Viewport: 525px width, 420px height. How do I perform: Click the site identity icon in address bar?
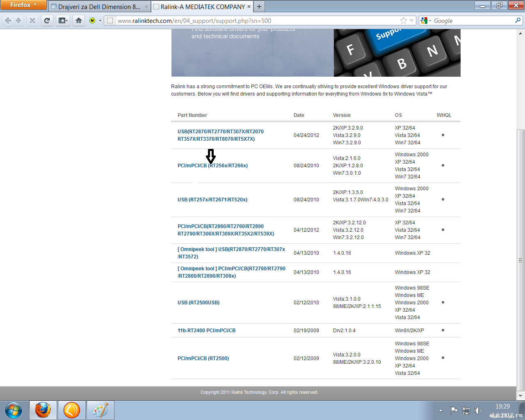point(110,21)
